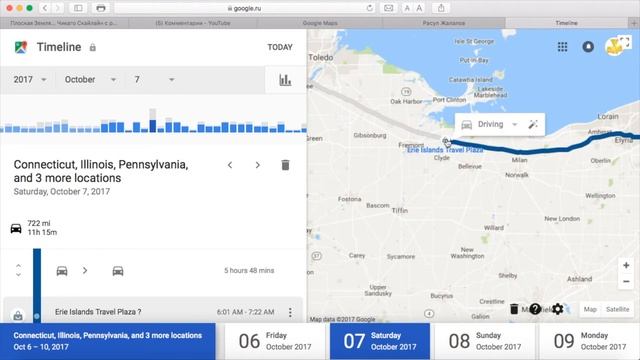Open the day 7 dropdown
This screenshot has width=640, height=360.
coord(154,80)
